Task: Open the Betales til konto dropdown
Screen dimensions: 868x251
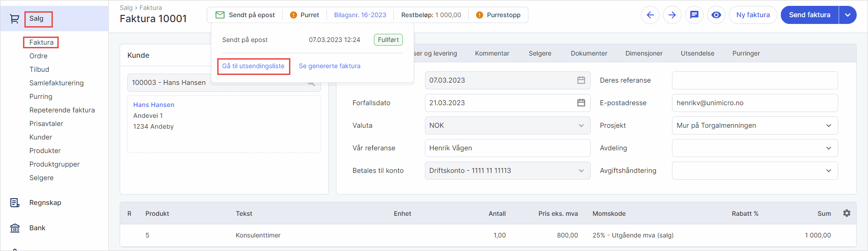Action: pyautogui.click(x=507, y=171)
